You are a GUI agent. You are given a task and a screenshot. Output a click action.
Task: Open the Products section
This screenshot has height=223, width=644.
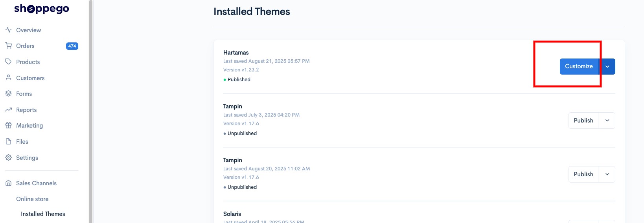coord(28,62)
